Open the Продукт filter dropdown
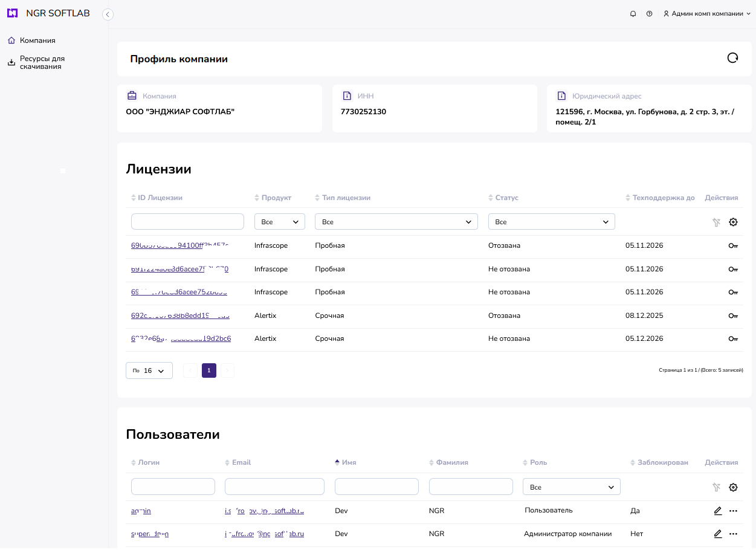This screenshot has height=550, width=756. [x=280, y=222]
